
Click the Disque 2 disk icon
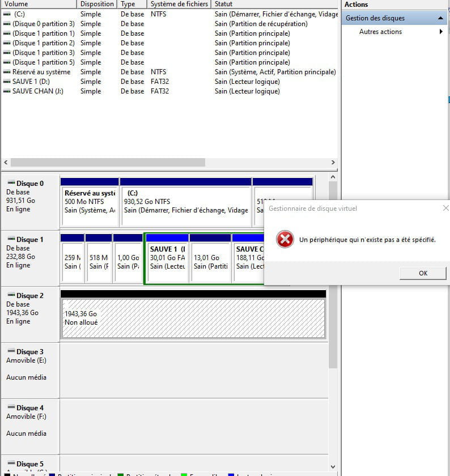coord(11,296)
